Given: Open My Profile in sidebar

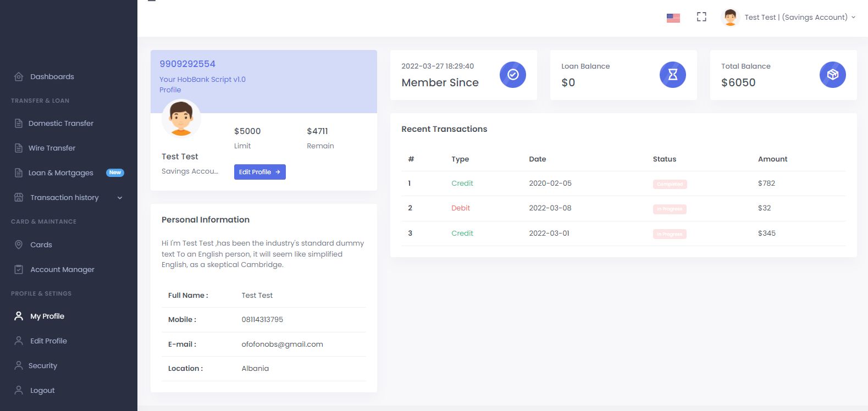Looking at the screenshot, I should (x=47, y=316).
